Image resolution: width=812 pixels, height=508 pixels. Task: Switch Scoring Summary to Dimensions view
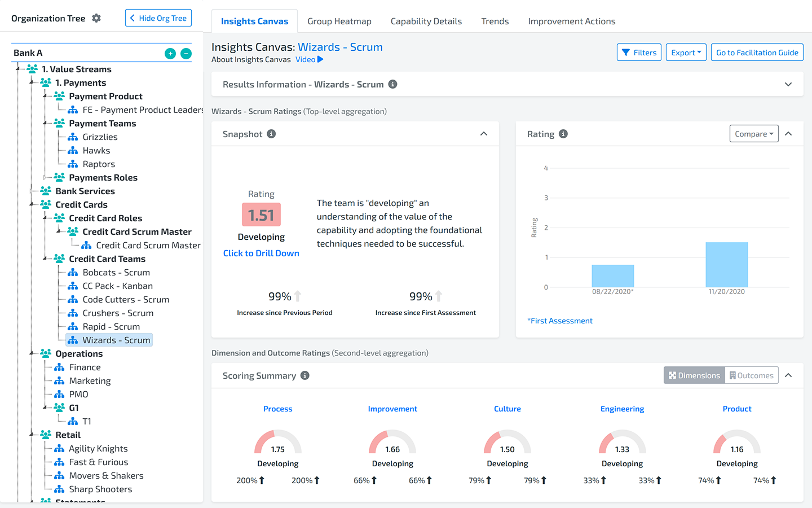click(694, 375)
